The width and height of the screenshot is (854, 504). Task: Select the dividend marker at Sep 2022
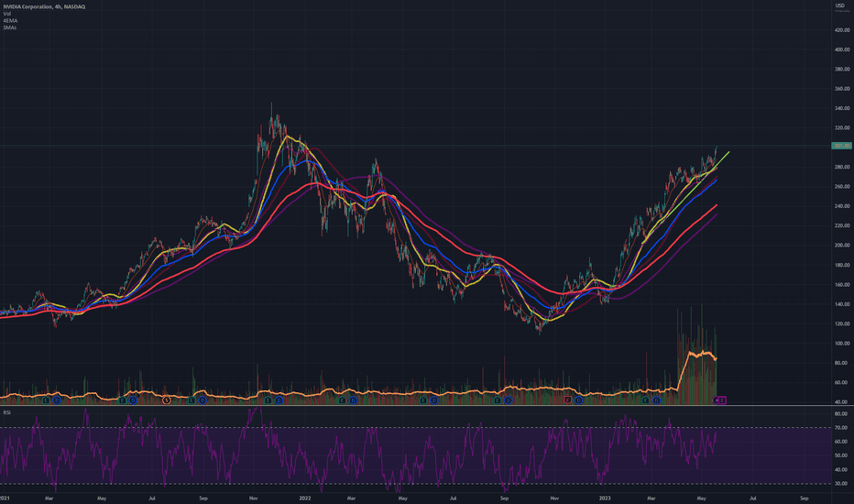click(x=509, y=400)
